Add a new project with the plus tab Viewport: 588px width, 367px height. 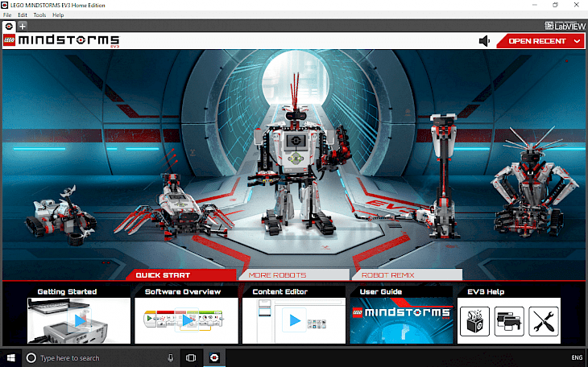[x=23, y=27]
